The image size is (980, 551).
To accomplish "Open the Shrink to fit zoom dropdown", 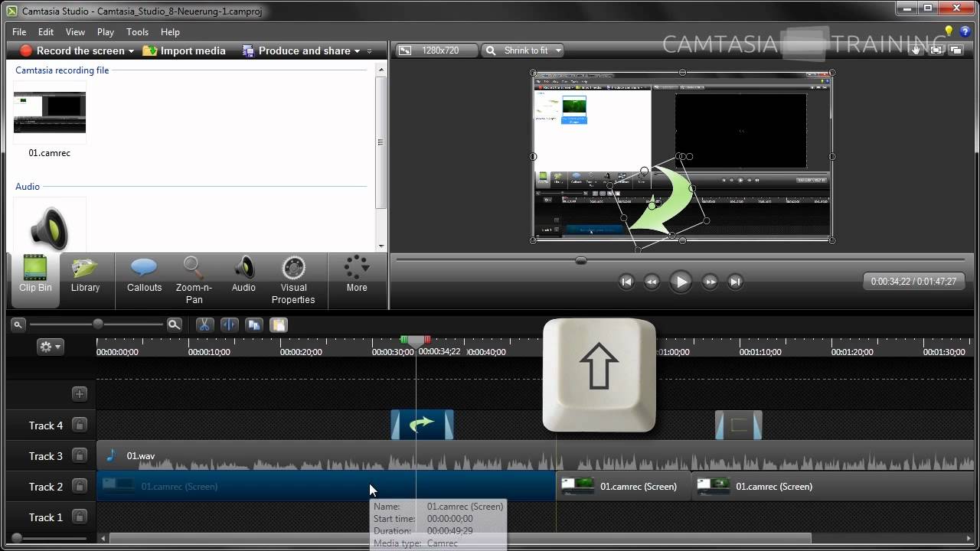I will pyautogui.click(x=524, y=51).
